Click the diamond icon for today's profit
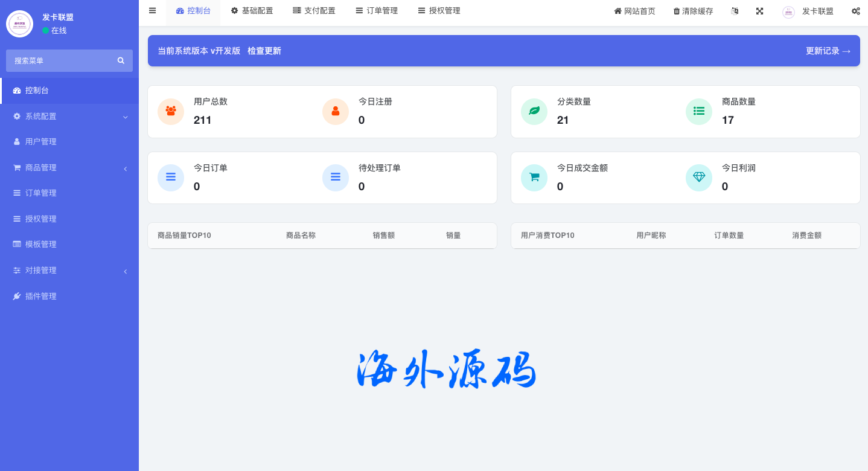868x471 pixels. [699, 178]
